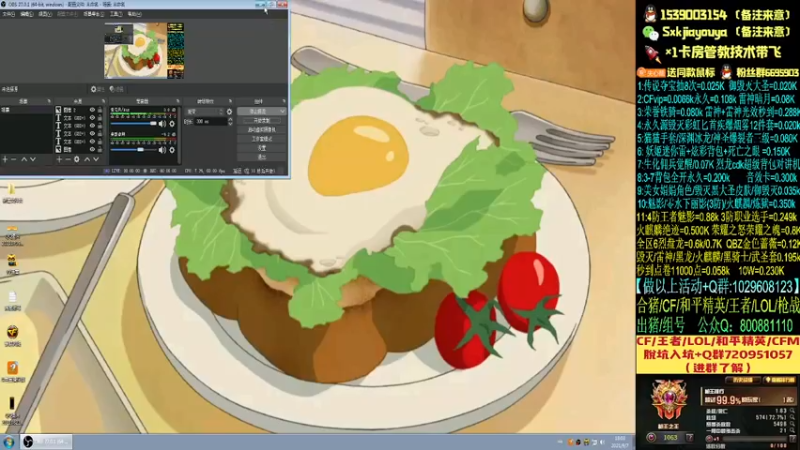800x450 pixels.
Task: Open the View menu in OBS
Action: 45,14
